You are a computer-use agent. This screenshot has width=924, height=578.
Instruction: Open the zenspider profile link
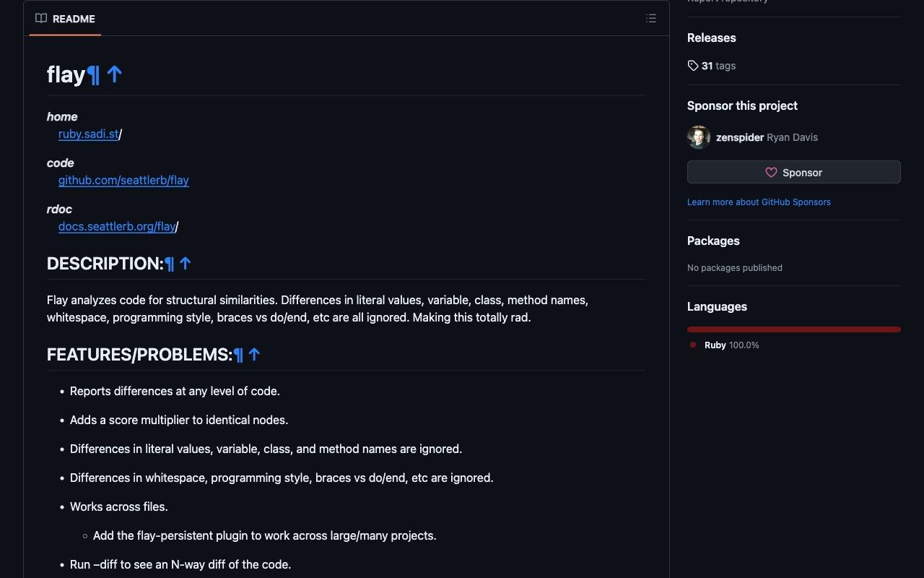point(740,137)
